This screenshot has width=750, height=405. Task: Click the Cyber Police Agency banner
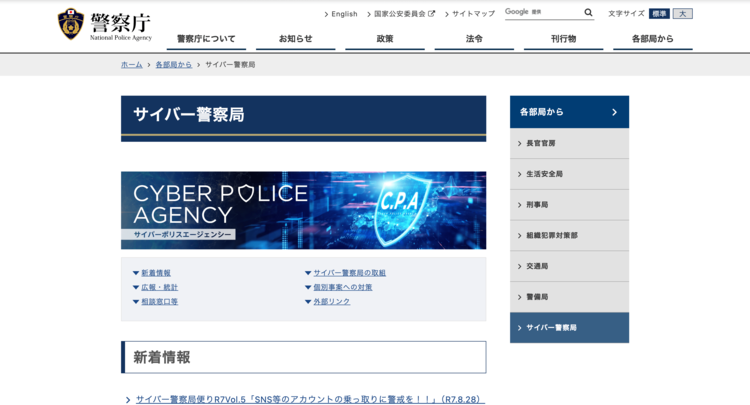coord(304,210)
